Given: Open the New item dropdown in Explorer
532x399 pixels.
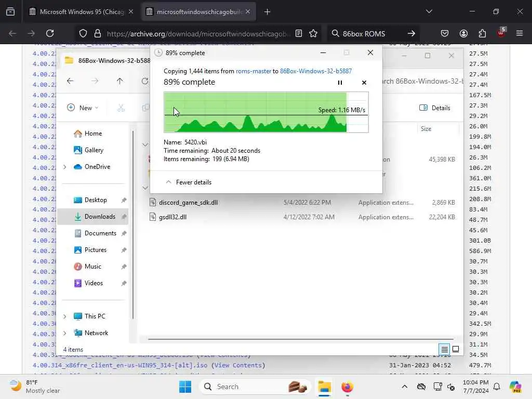Looking at the screenshot, I should click(x=83, y=108).
